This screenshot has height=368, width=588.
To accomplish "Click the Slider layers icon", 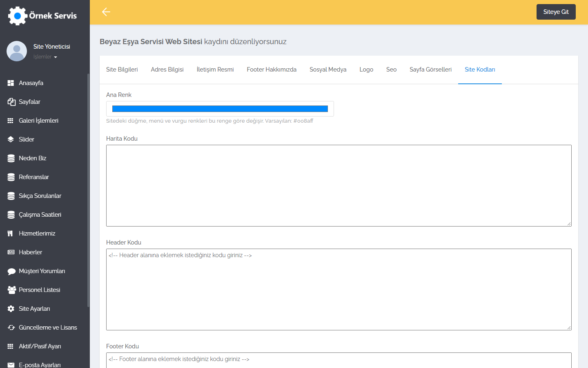I will [11, 139].
